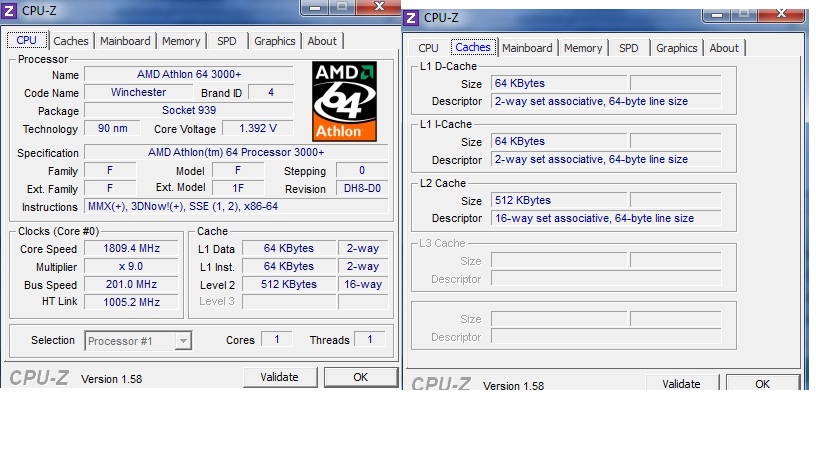Image resolution: width=816 pixels, height=460 pixels.
Task: Click the Package value Socket 939
Action: (x=189, y=110)
